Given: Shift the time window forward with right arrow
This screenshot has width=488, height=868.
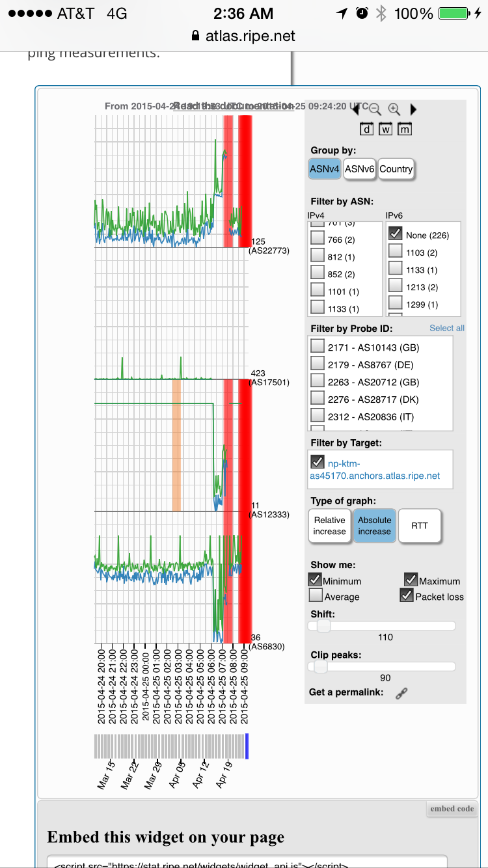Looking at the screenshot, I should click(413, 109).
